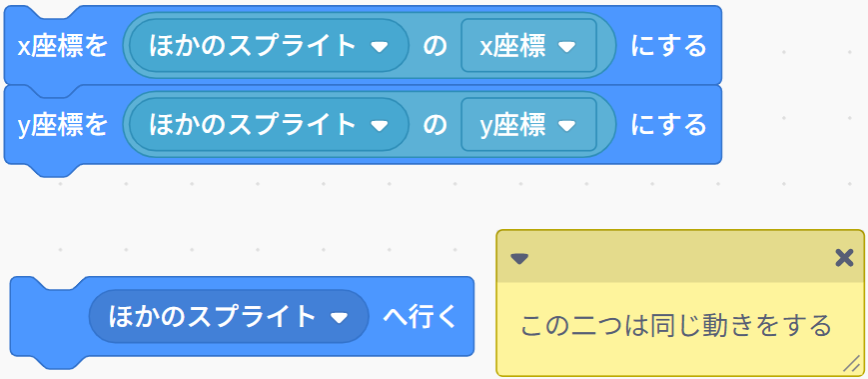This screenshot has height=379, width=868.
Task: Select the x座標を…にする block by its label
Action: click(62, 46)
